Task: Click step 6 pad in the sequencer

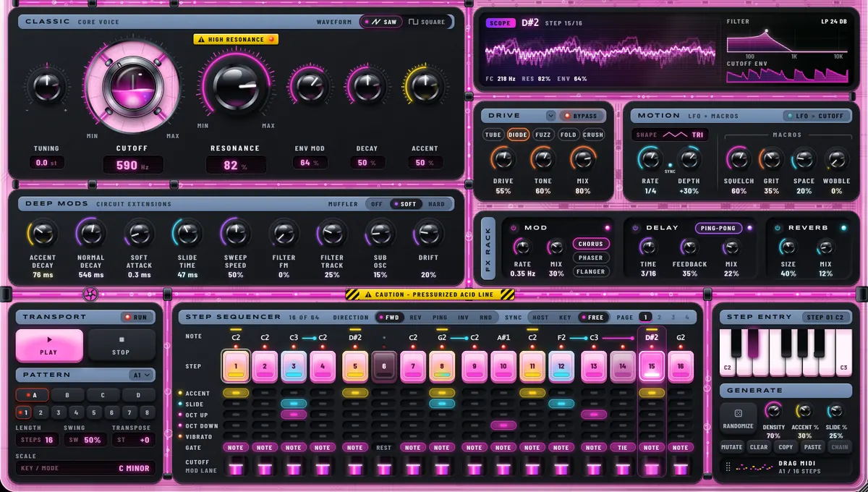Action: pos(384,366)
